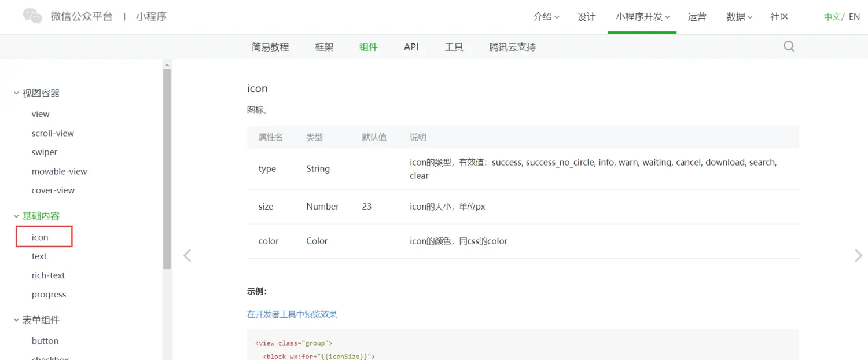Select swiper in the sidebar
The width and height of the screenshot is (868, 360).
[x=45, y=152]
